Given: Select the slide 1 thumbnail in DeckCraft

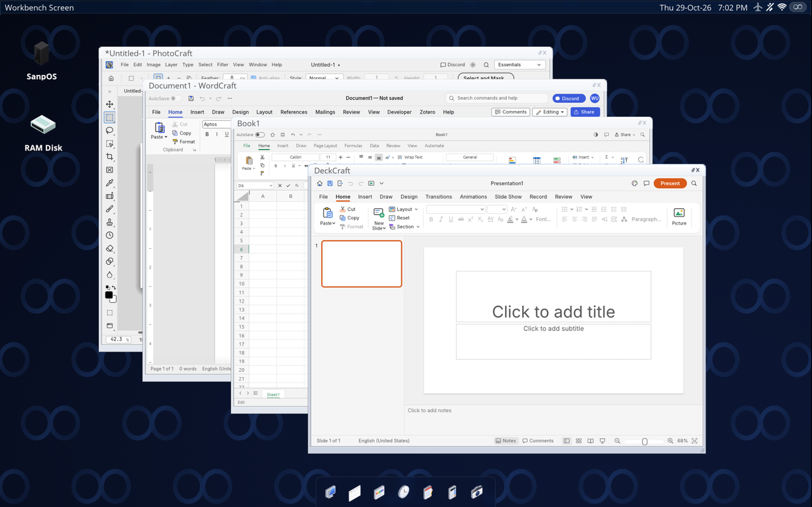Looking at the screenshot, I should pyautogui.click(x=362, y=264).
